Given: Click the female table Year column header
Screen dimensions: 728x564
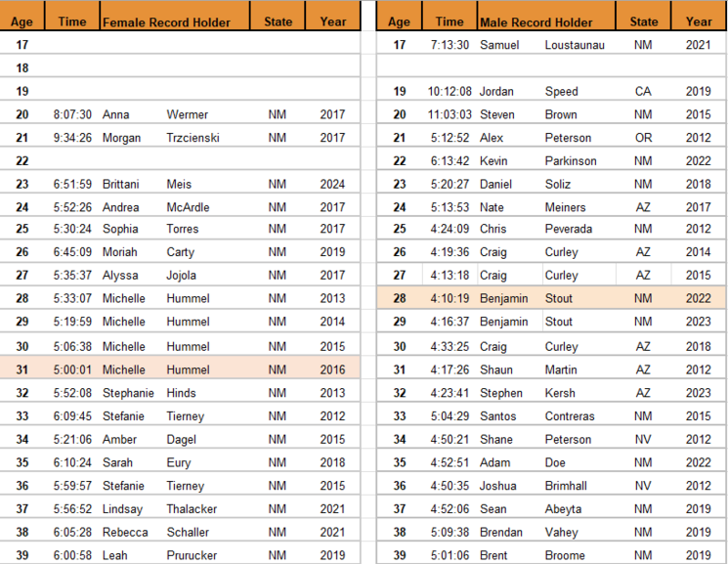Looking at the screenshot, I should point(333,16).
